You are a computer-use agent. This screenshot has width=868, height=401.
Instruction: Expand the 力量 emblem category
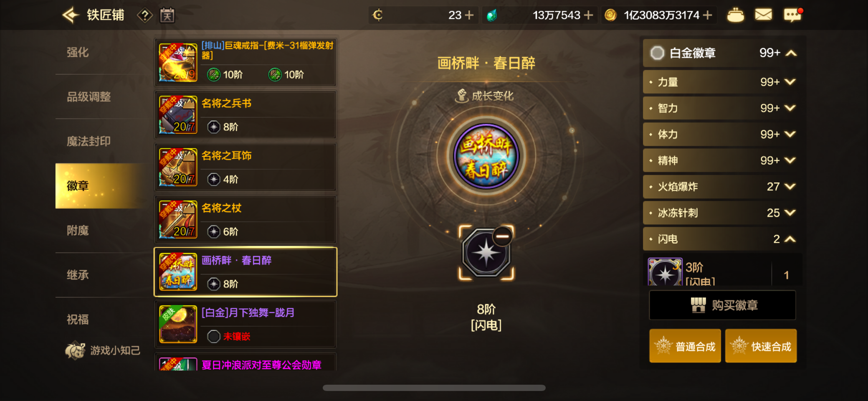click(790, 82)
